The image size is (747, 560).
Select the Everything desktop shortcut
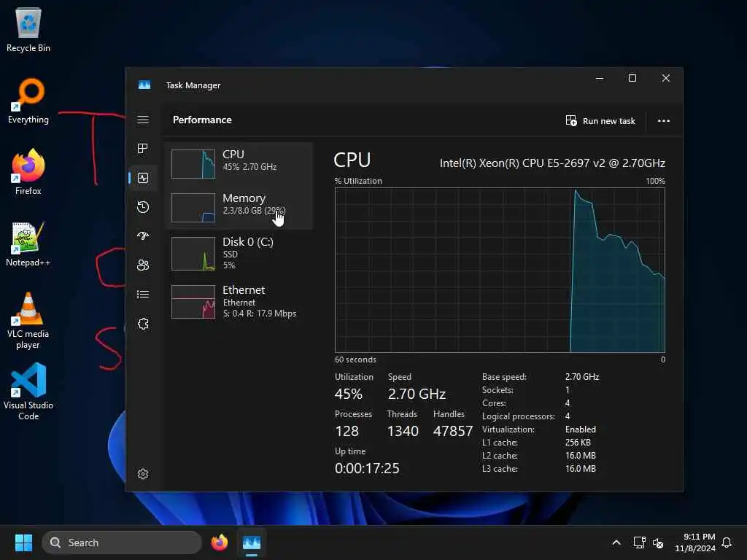click(x=28, y=101)
